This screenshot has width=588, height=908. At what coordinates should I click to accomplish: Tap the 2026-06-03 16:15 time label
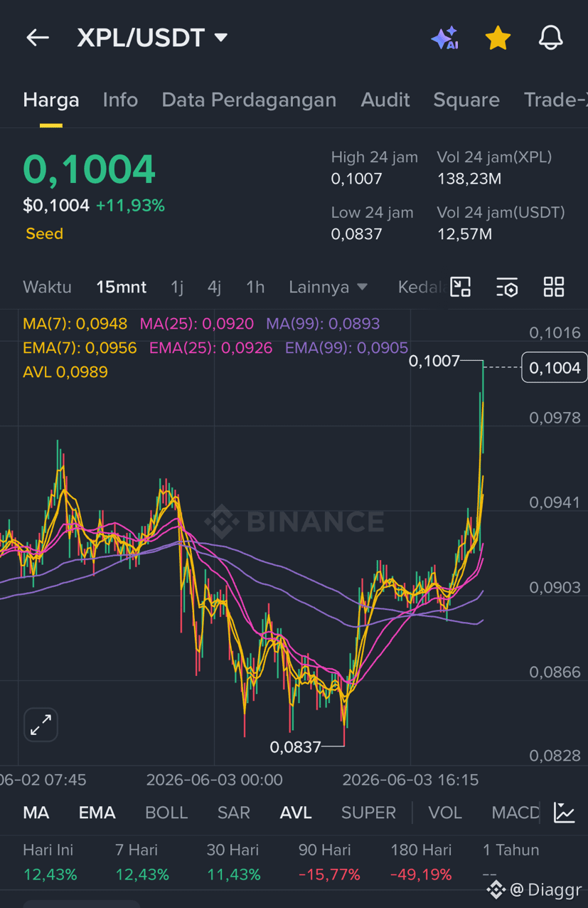point(411,780)
